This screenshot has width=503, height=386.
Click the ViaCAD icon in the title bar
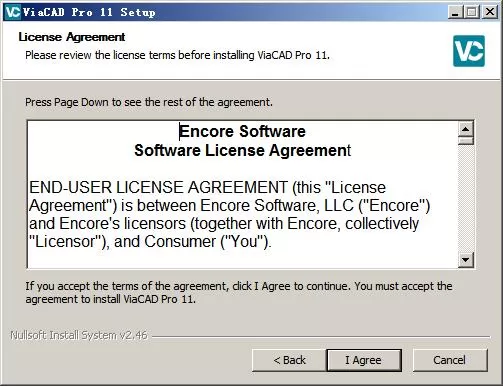coord(13,12)
